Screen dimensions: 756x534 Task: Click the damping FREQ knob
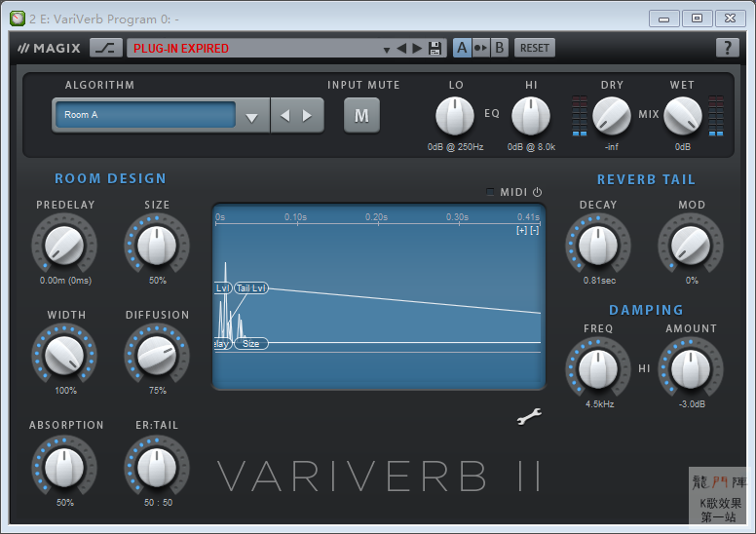(598, 369)
